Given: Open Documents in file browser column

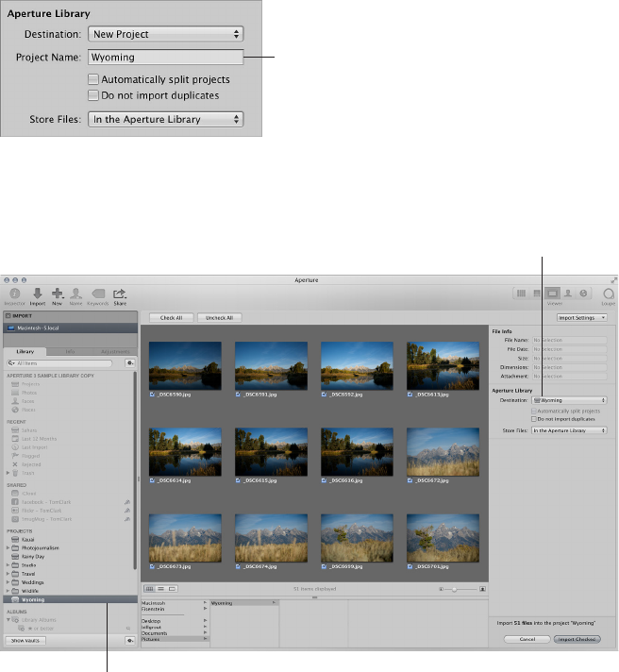Looking at the screenshot, I should pyautogui.click(x=175, y=633).
